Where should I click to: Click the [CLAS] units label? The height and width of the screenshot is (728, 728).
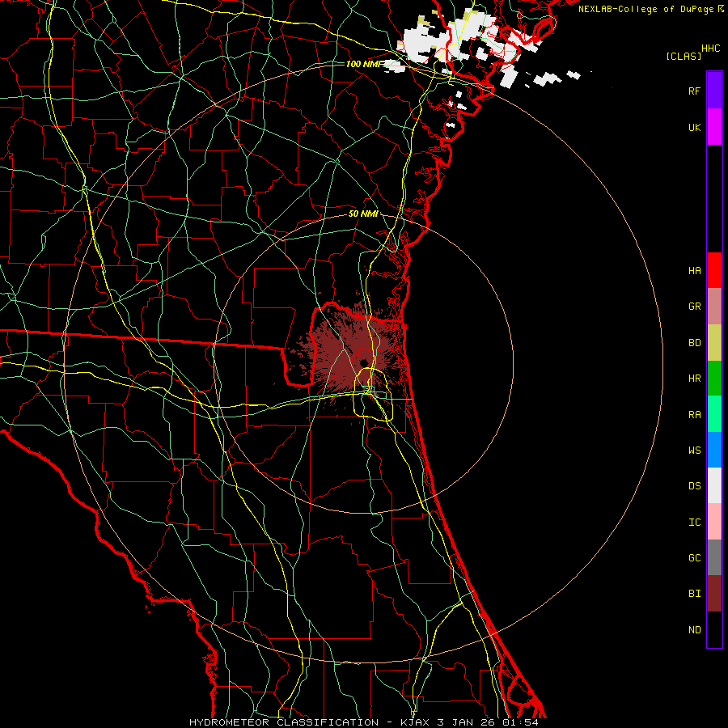tap(684, 56)
